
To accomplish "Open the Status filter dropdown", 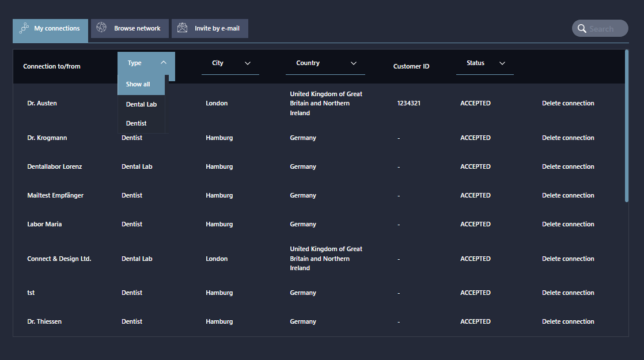I will 502,63.
